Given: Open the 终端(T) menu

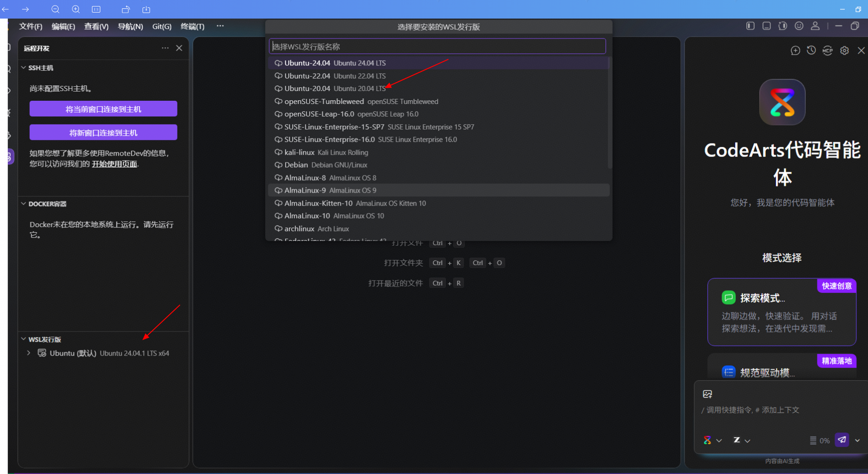Looking at the screenshot, I should pyautogui.click(x=192, y=26).
